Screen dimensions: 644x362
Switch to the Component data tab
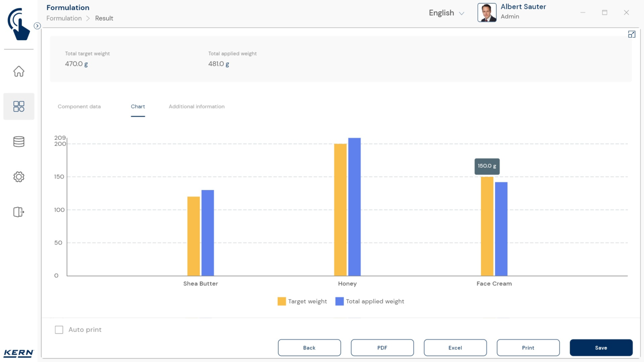coord(79,107)
